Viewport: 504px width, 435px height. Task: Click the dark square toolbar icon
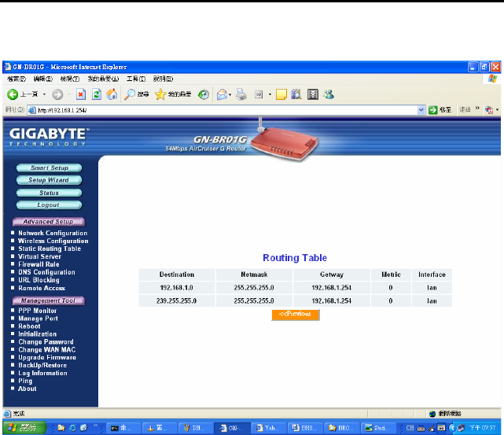[x=313, y=94]
